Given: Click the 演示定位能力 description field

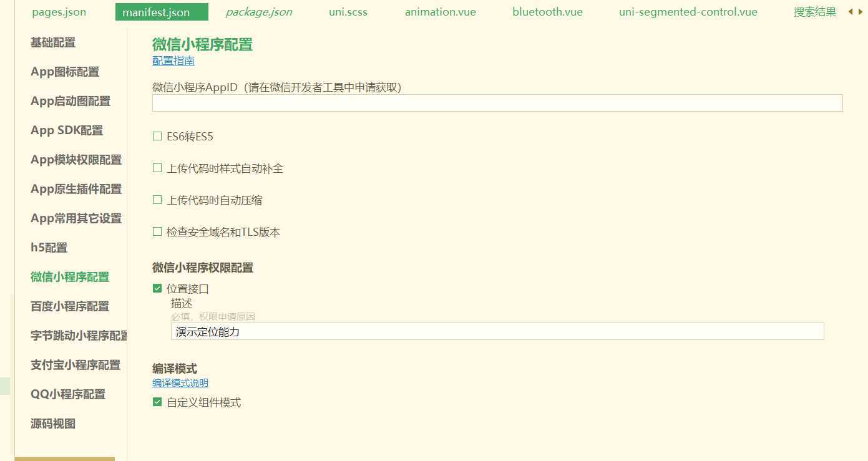Looking at the screenshot, I should [x=497, y=331].
